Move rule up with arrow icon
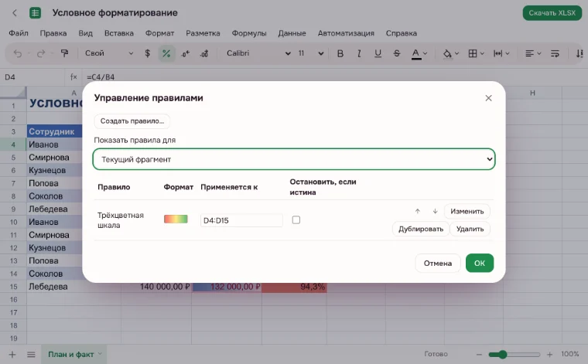 pos(417,211)
